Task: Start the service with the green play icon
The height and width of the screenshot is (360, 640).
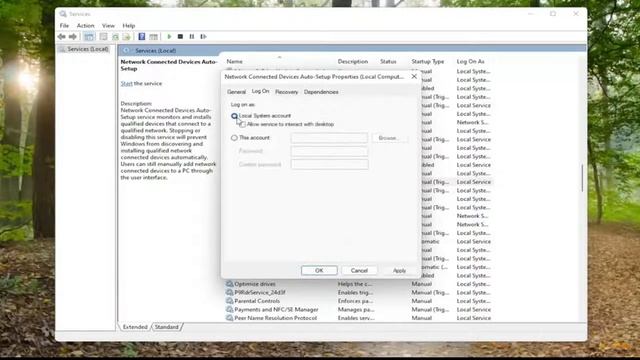Action: click(169, 37)
